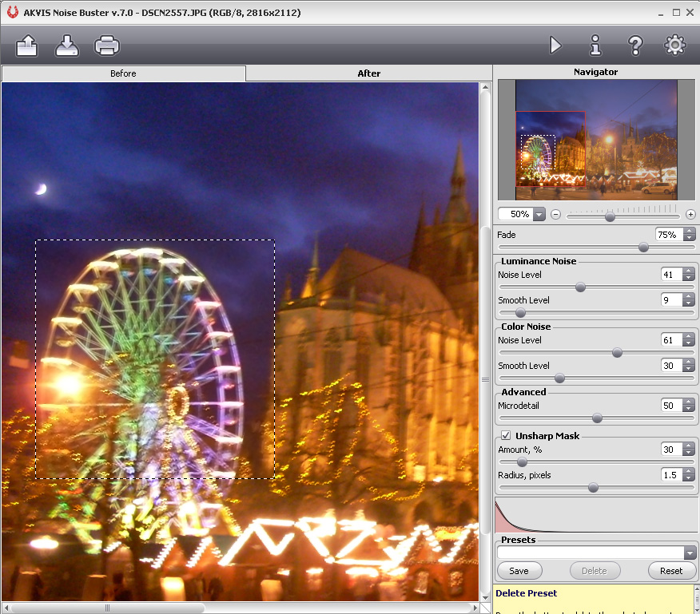Expand the Presets dropdown list

[690, 553]
